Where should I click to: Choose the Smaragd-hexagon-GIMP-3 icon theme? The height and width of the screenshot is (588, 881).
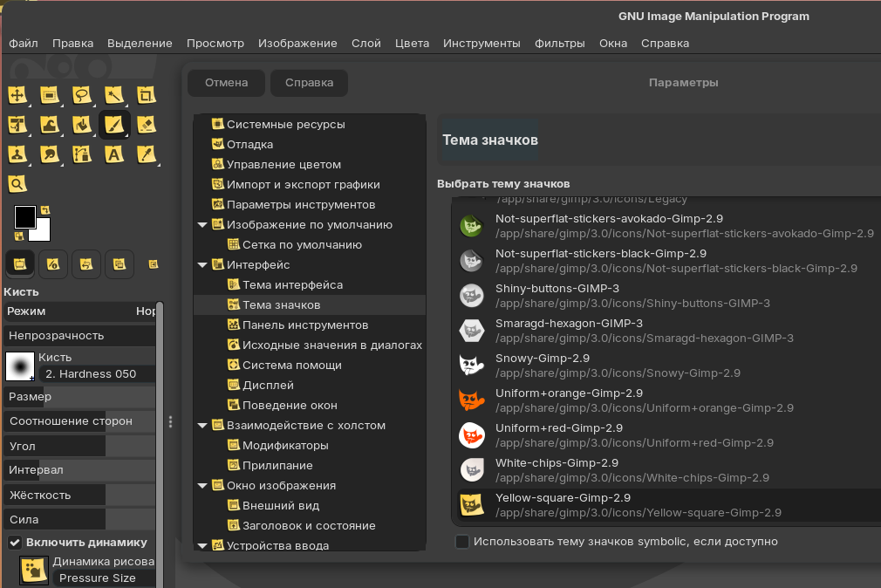666,331
